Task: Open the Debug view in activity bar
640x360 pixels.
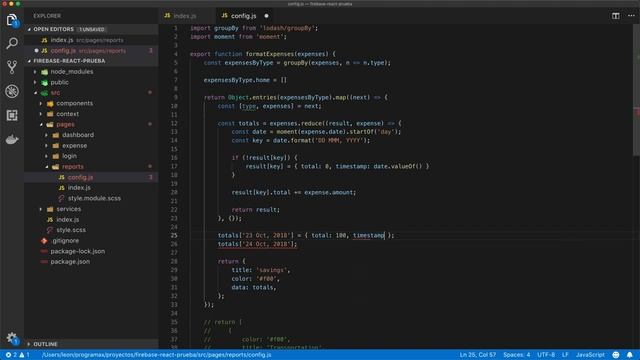Action: (12, 91)
